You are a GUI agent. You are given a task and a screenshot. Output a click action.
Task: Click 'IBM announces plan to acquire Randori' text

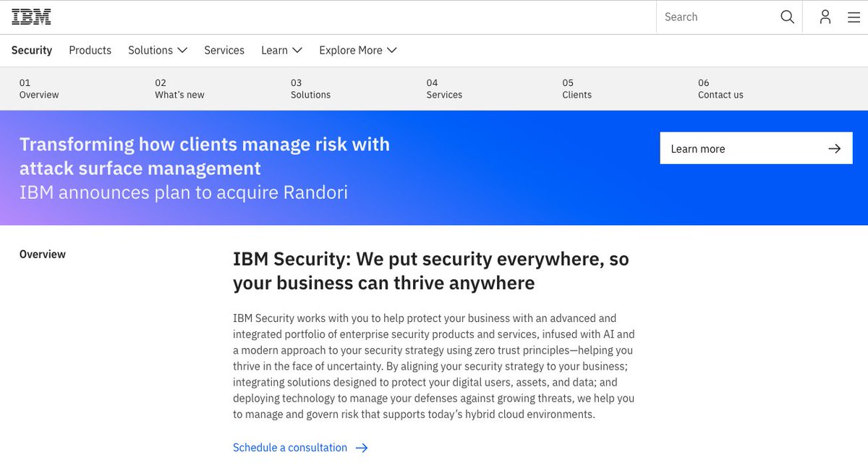(x=184, y=192)
